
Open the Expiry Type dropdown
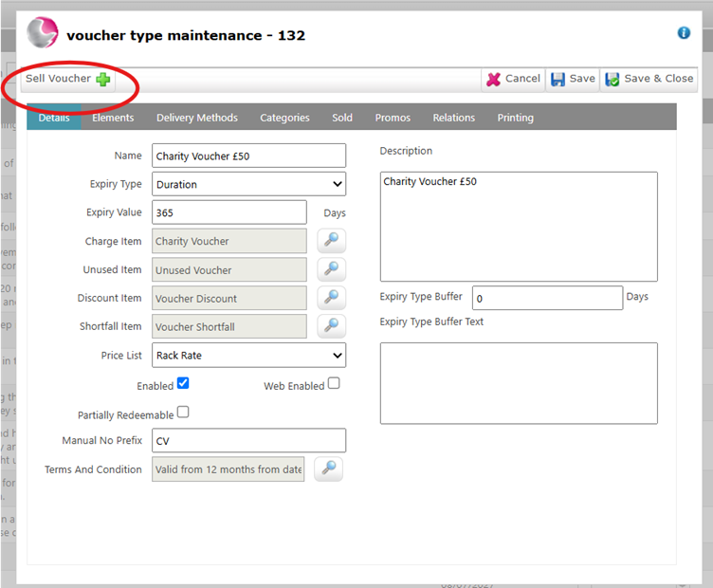coord(248,184)
